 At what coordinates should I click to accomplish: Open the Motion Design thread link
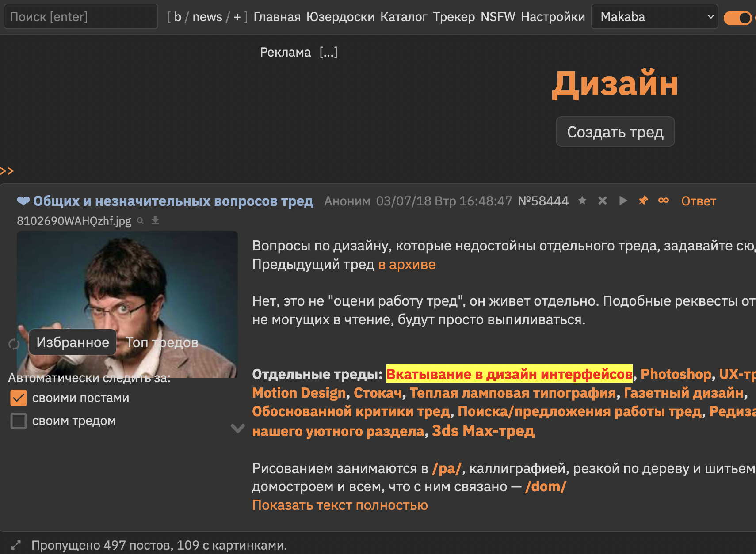299,393
